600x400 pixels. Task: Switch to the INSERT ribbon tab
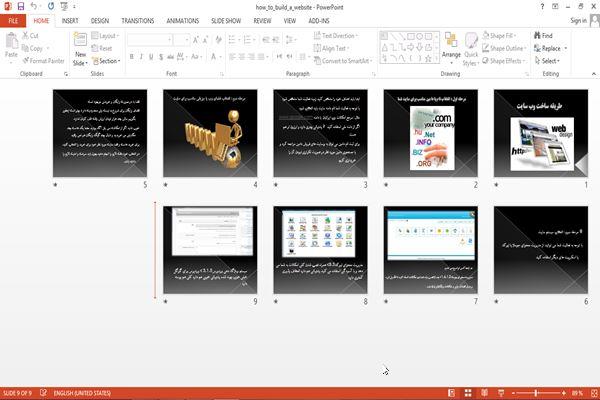70,21
